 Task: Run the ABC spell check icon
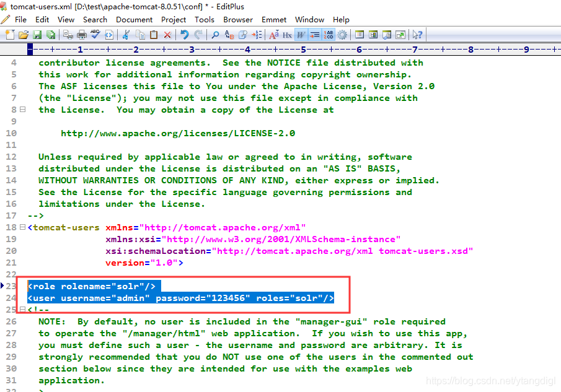(x=95, y=35)
